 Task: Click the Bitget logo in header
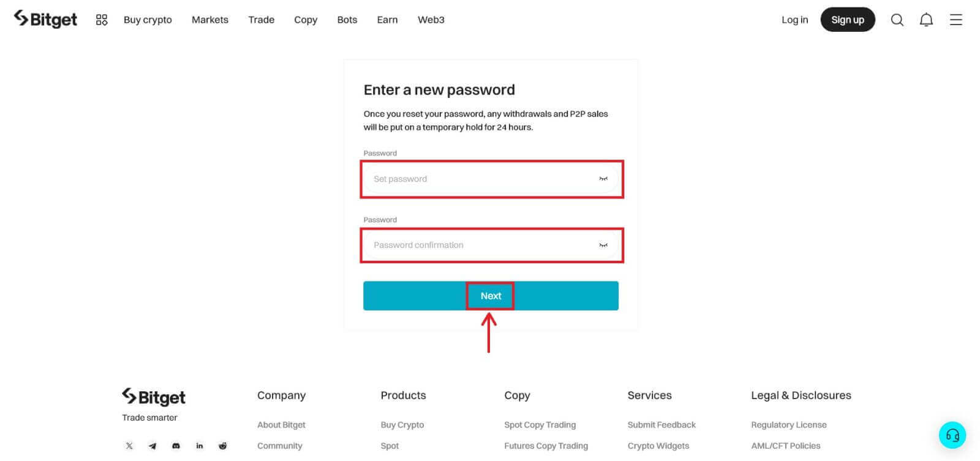46,20
